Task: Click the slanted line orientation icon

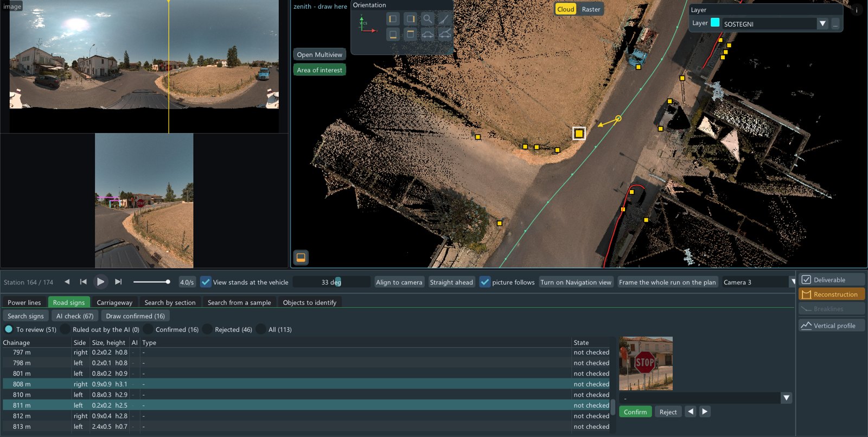Action: point(445,19)
